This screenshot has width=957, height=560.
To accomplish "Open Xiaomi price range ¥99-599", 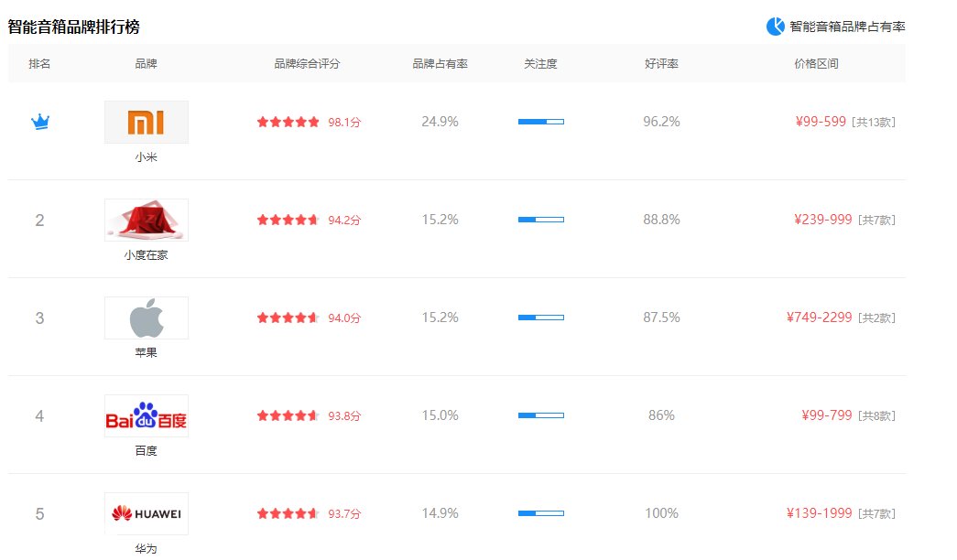I will pyautogui.click(x=821, y=122).
